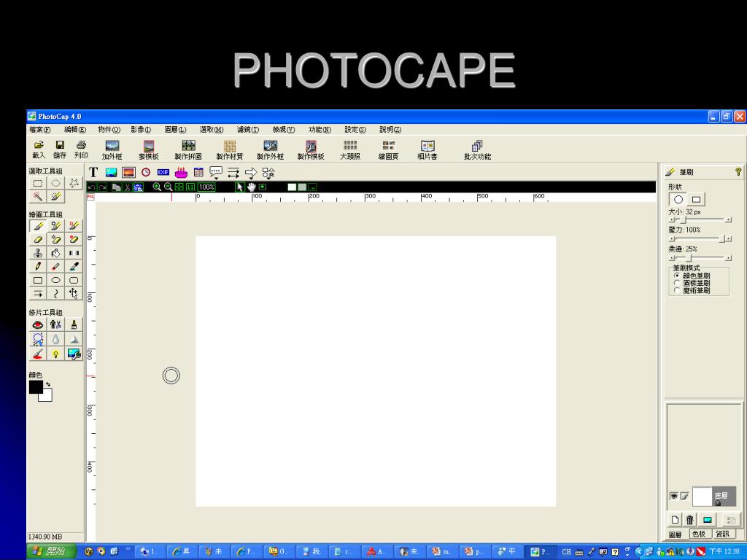Open the Photo Book (相片書) function

427,150
